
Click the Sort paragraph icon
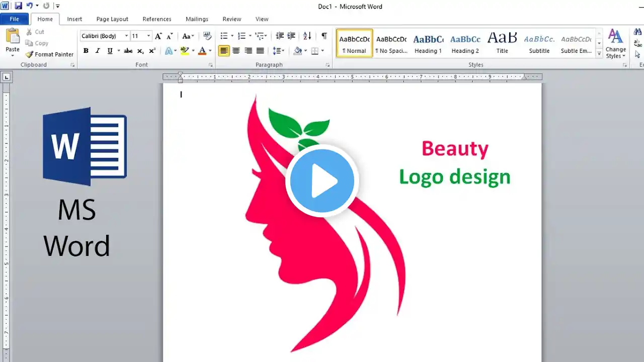click(x=307, y=36)
